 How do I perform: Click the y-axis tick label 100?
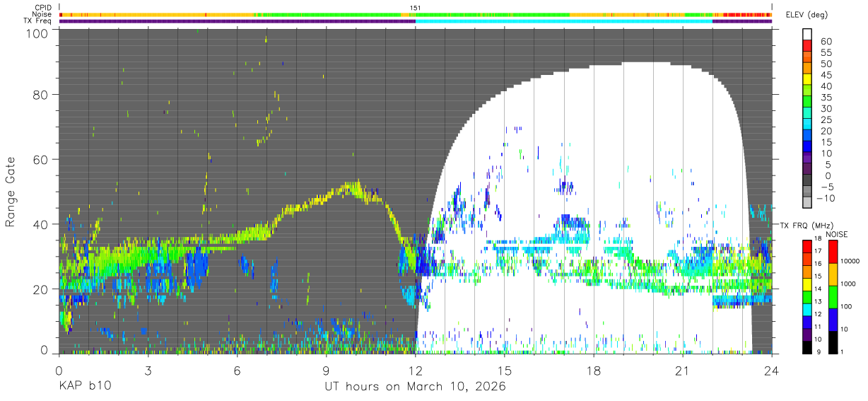37,33
